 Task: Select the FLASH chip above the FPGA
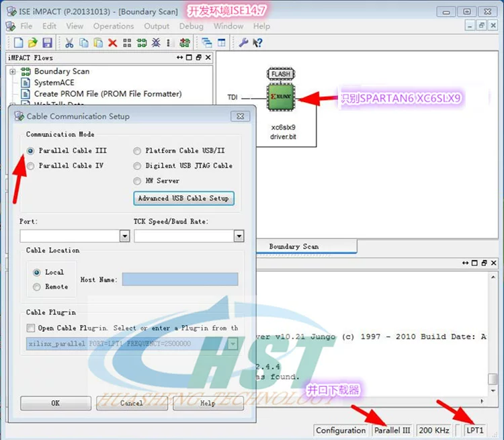tap(281, 74)
